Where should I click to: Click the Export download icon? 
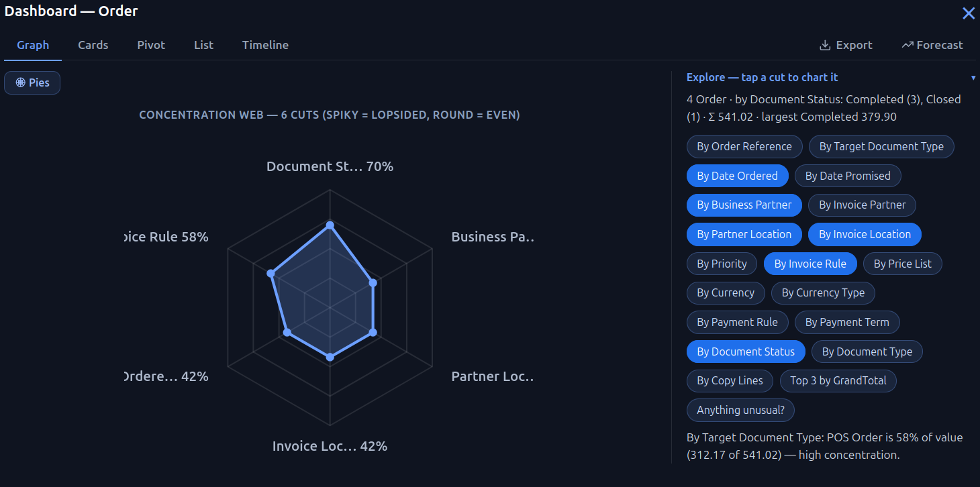[825, 45]
